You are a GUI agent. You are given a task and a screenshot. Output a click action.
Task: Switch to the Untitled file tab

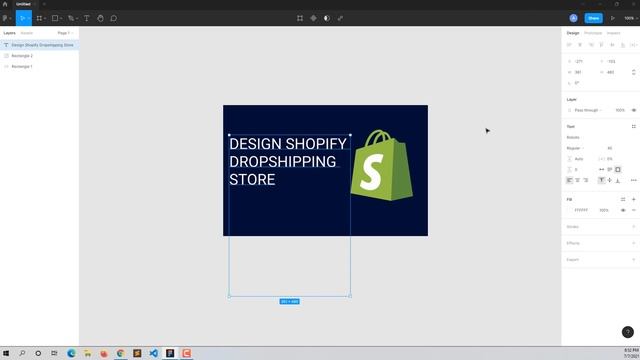(x=23, y=4)
